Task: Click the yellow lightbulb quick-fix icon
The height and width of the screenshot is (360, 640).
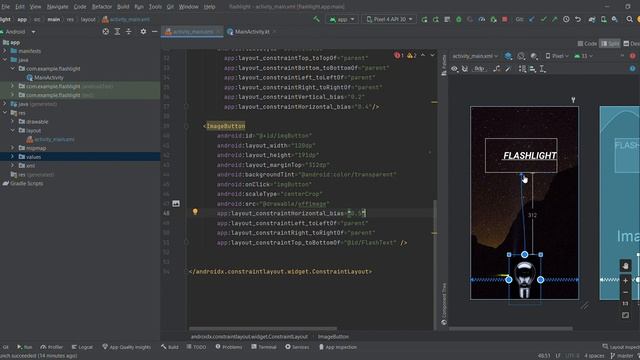Action: [x=195, y=211]
